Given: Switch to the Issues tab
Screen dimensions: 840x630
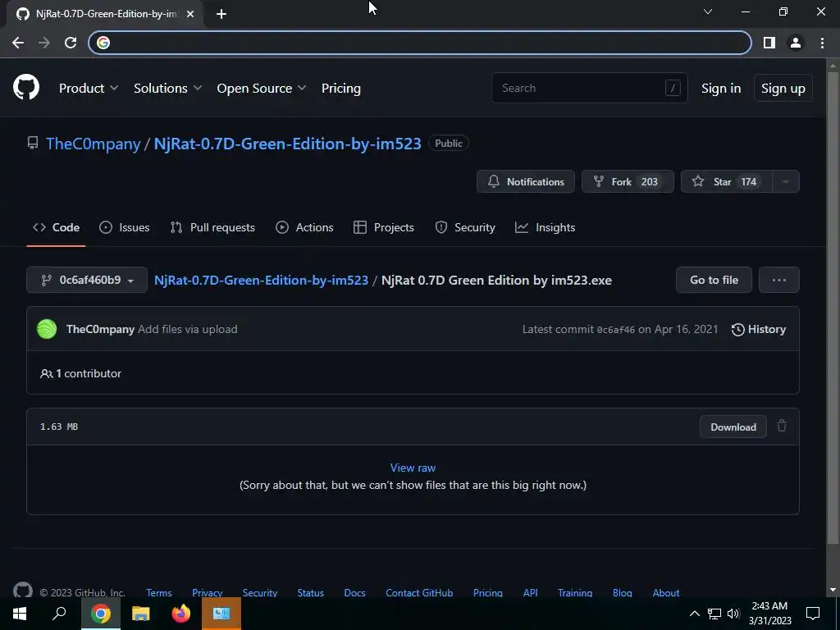Looking at the screenshot, I should point(125,227).
